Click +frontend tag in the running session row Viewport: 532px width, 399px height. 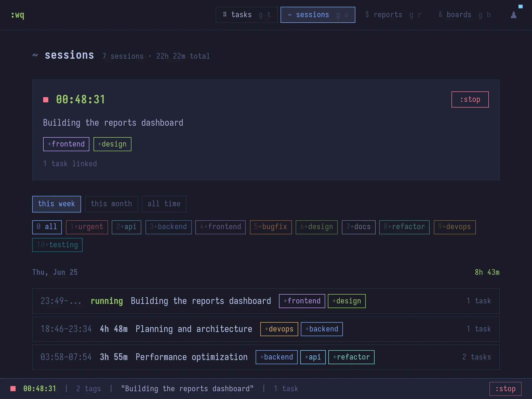click(x=302, y=301)
